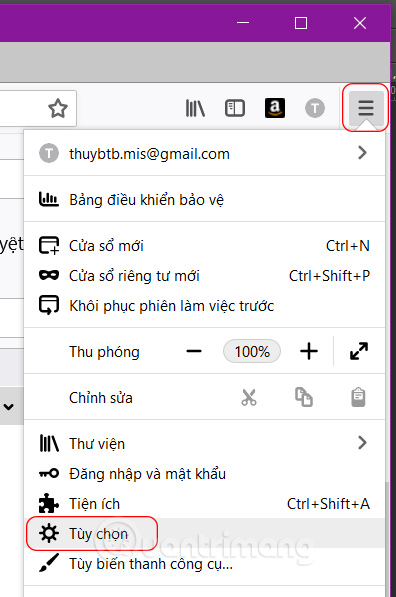Click the Cut scissors icon
The height and width of the screenshot is (597, 396).
coord(249,397)
